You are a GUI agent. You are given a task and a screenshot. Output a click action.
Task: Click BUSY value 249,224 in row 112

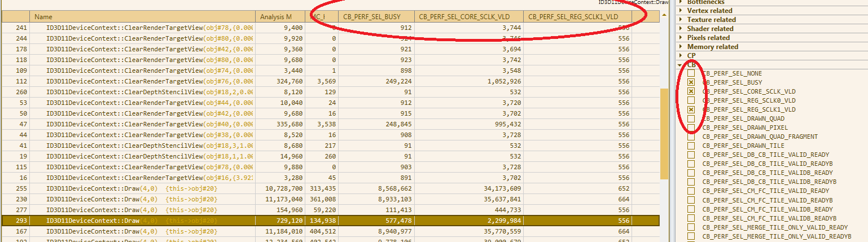398,81
